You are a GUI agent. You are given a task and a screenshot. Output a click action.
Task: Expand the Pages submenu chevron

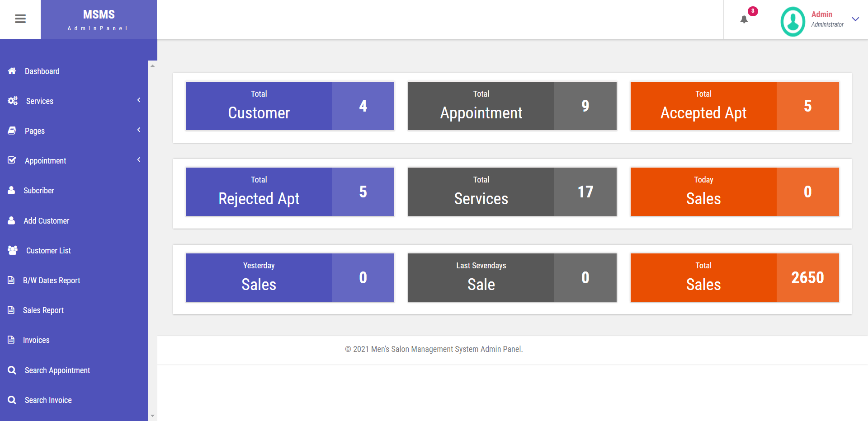click(x=139, y=130)
